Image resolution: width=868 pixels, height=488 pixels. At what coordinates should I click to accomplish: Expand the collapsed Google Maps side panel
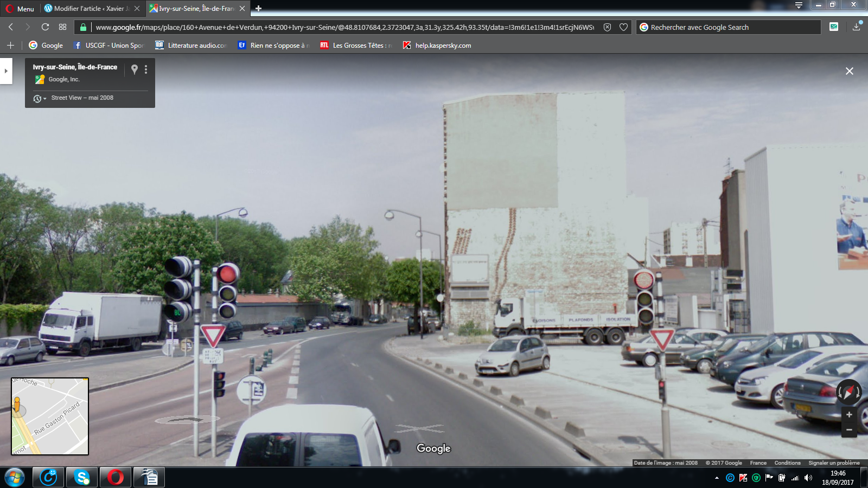point(6,71)
